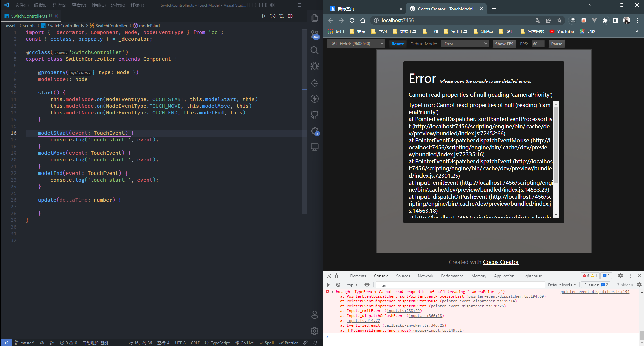Click the split editor icon
The image size is (644, 346).
290,16
